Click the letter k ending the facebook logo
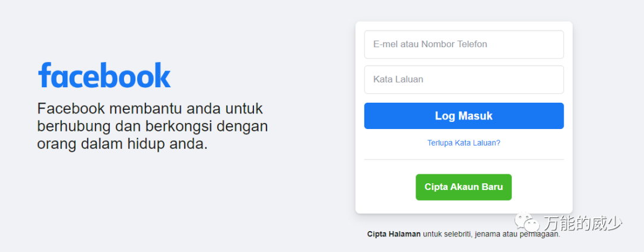 (x=163, y=75)
